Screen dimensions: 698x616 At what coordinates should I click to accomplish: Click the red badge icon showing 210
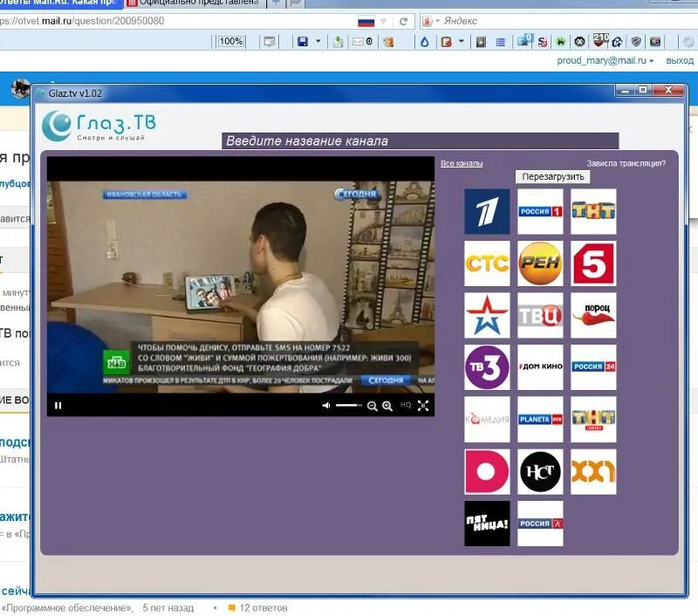(x=600, y=40)
